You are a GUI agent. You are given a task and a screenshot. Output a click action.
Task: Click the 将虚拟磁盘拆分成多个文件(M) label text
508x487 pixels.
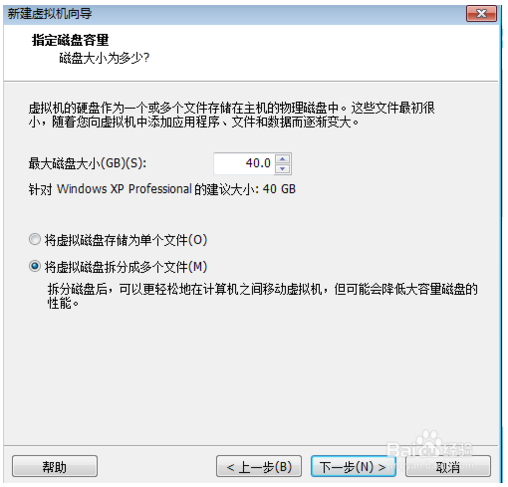pos(126,267)
